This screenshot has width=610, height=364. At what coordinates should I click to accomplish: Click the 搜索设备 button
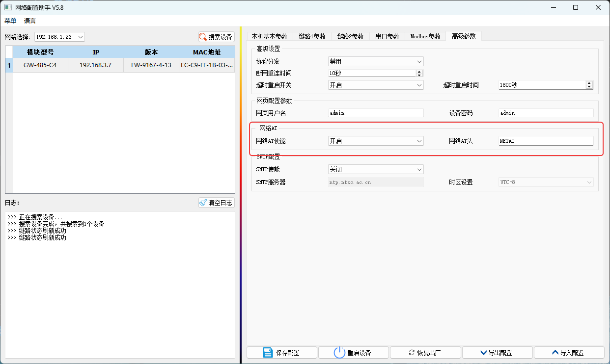click(x=216, y=36)
